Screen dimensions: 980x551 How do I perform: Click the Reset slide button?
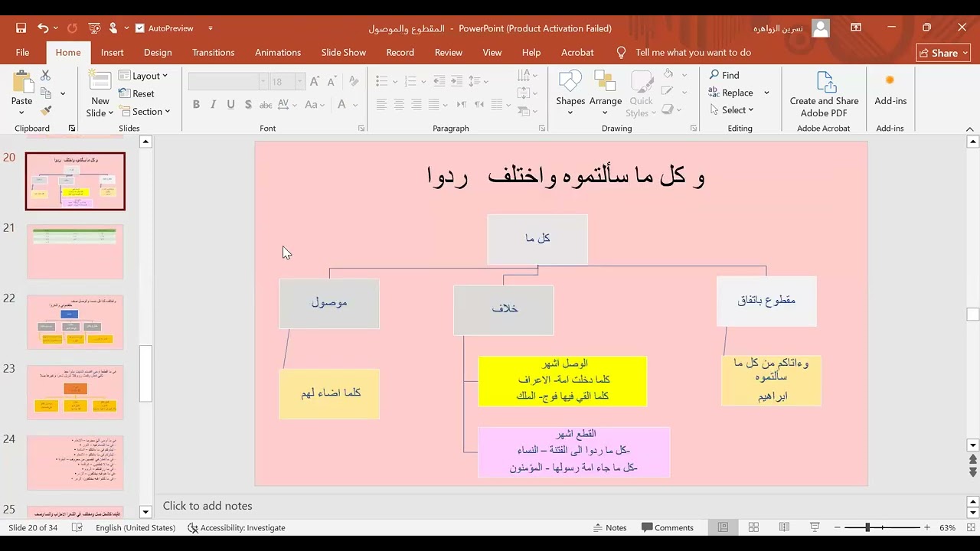[137, 93]
